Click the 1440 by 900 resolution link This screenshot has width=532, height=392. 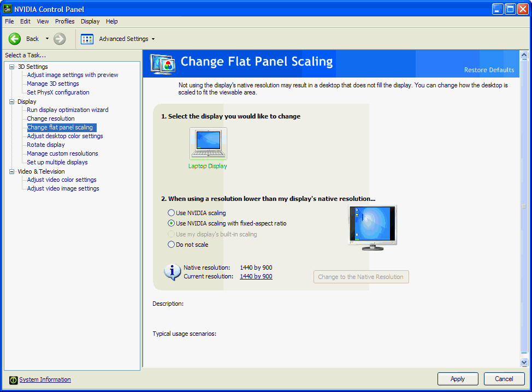click(x=256, y=276)
